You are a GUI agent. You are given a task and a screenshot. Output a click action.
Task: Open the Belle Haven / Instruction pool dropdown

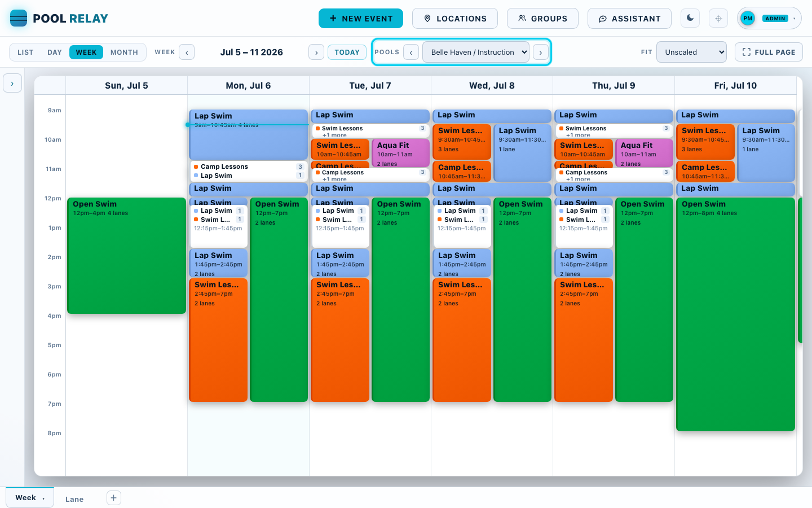(x=476, y=52)
